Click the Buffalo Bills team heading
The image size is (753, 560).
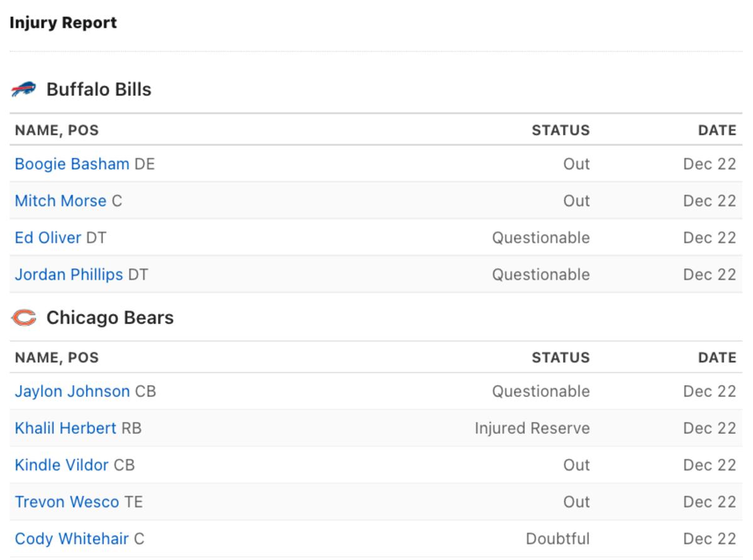point(99,90)
